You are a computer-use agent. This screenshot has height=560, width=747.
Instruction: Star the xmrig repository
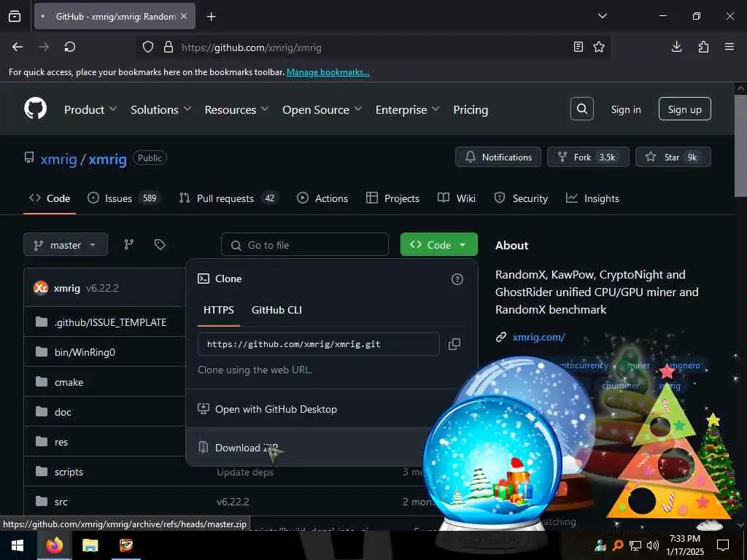pos(673,157)
